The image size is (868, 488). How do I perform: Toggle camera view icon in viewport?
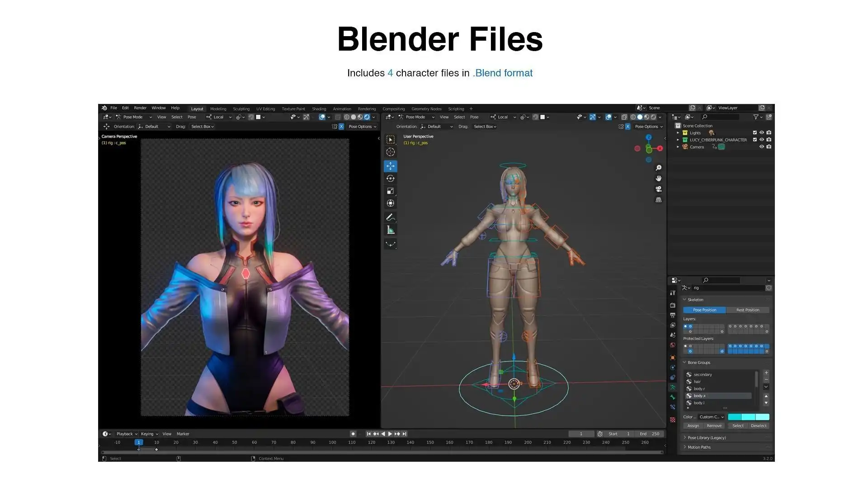pos(659,189)
